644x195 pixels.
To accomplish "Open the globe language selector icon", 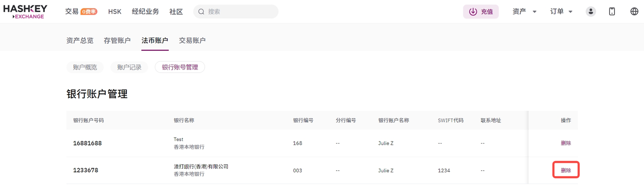I will tap(634, 12).
